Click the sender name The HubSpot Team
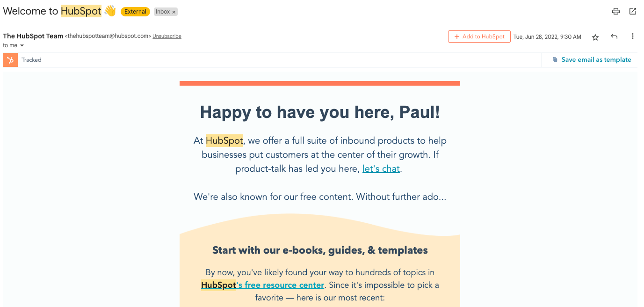This screenshot has height=307, width=644. pyautogui.click(x=33, y=36)
